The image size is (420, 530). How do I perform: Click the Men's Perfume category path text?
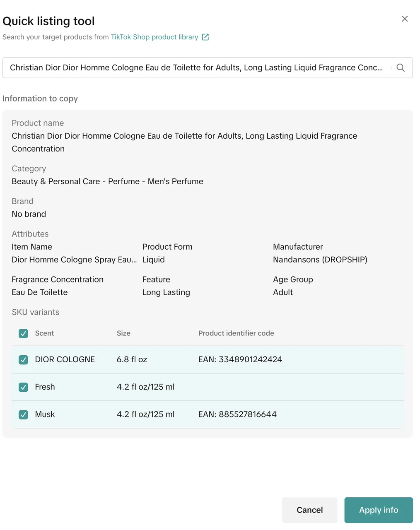[107, 181]
